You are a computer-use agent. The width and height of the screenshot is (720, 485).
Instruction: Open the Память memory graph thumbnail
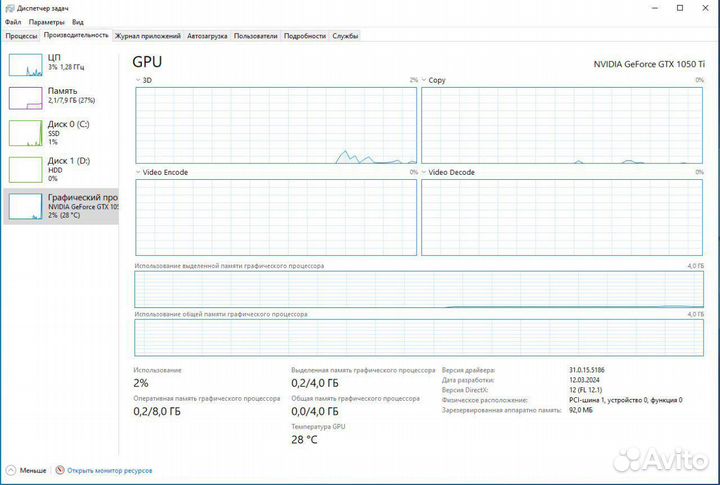tap(26, 98)
